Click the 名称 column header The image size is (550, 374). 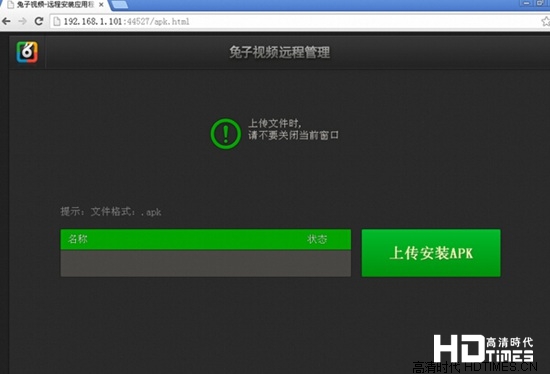coord(78,239)
